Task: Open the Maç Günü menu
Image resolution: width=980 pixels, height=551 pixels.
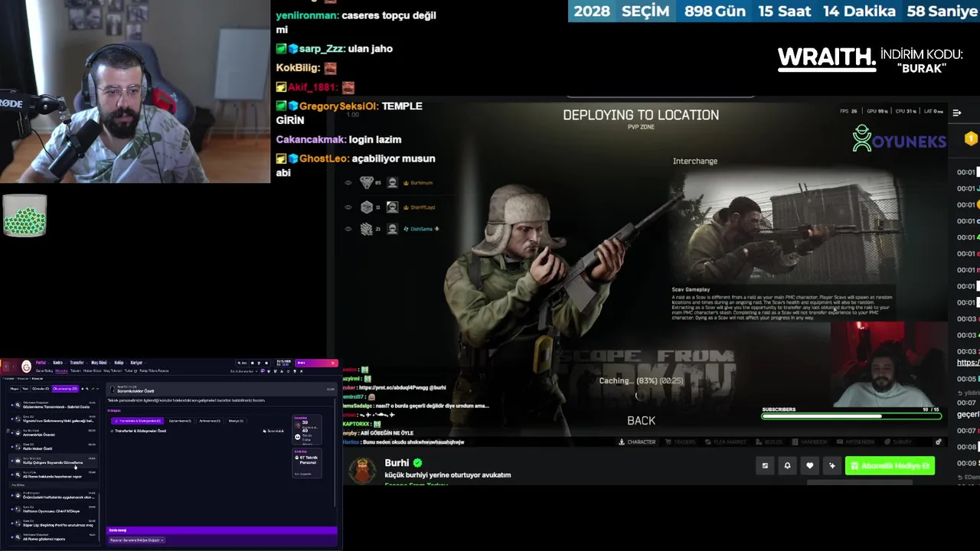Action: [x=99, y=363]
